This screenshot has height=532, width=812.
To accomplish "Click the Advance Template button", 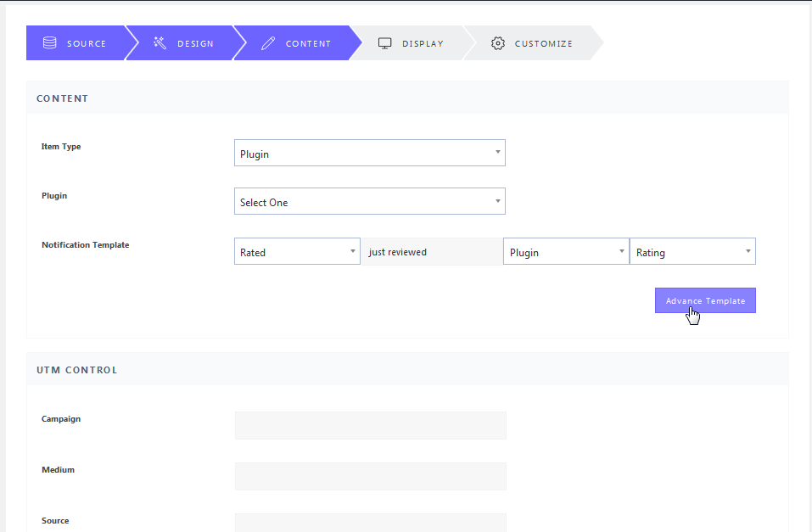I will (705, 300).
